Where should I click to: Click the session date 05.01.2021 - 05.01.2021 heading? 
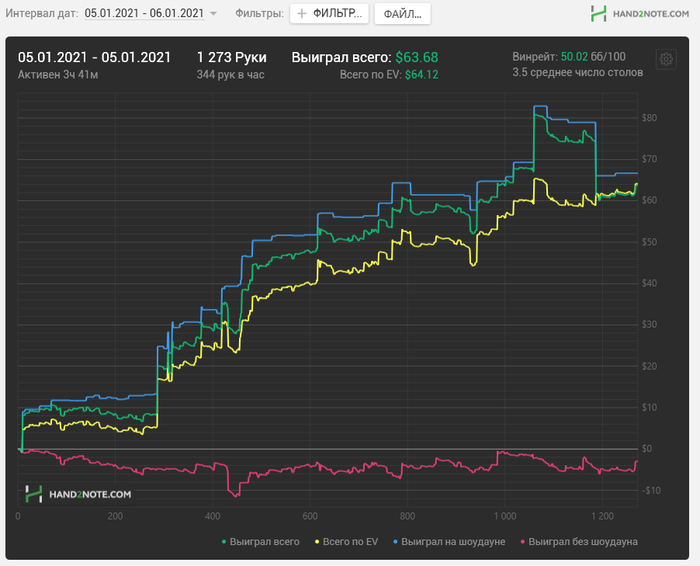click(94, 58)
